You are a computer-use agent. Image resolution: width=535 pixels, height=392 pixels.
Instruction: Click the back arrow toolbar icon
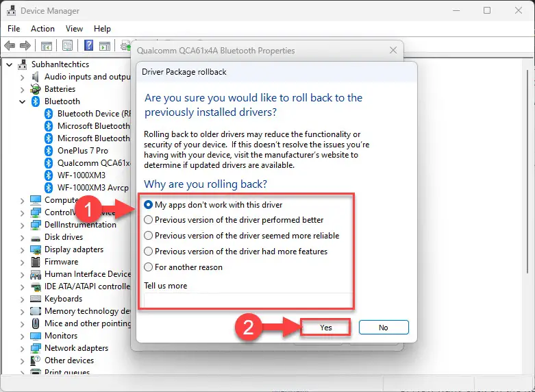pyautogui.click(x=10, y=45)
